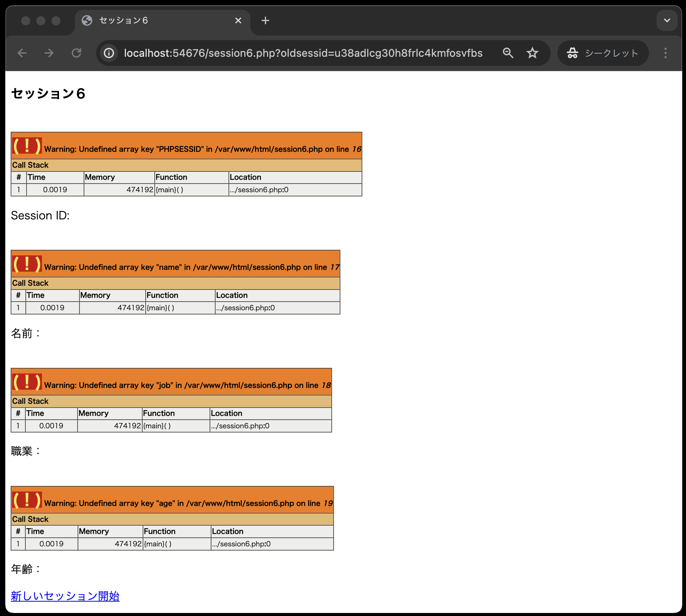Viewport: 686px width, 616px height.
Task: Click the "age" warning exclamation icon
Action: [27, 500]
